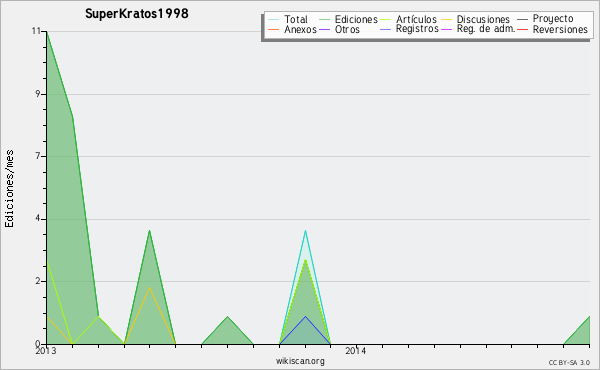Select the Artículos legend entry
600x370 pixels.
click(416, 19)
